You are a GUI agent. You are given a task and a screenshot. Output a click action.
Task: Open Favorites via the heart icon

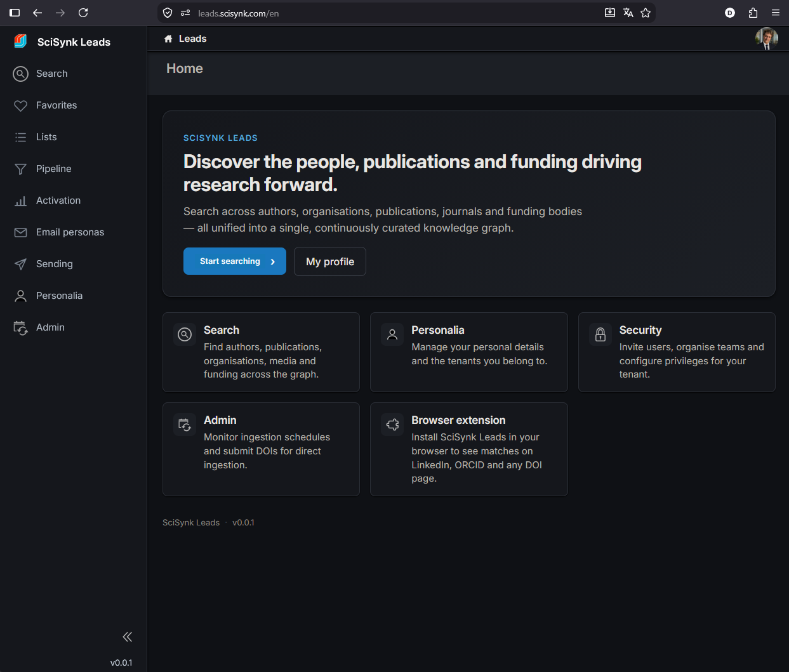click(x=21, y=105)
